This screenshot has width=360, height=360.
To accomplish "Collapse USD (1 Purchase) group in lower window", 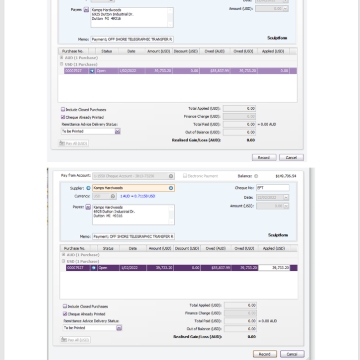I will (x=63, y=261).
